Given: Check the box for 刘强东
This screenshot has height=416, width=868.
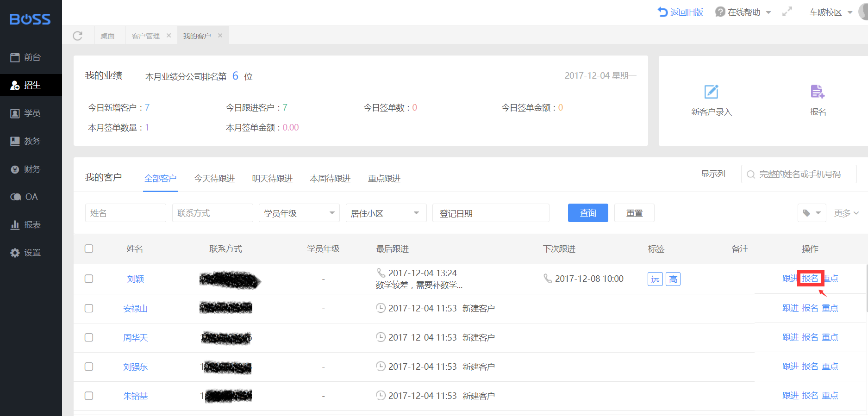Looking at the screenshot, I should click(x=89, y=366).
